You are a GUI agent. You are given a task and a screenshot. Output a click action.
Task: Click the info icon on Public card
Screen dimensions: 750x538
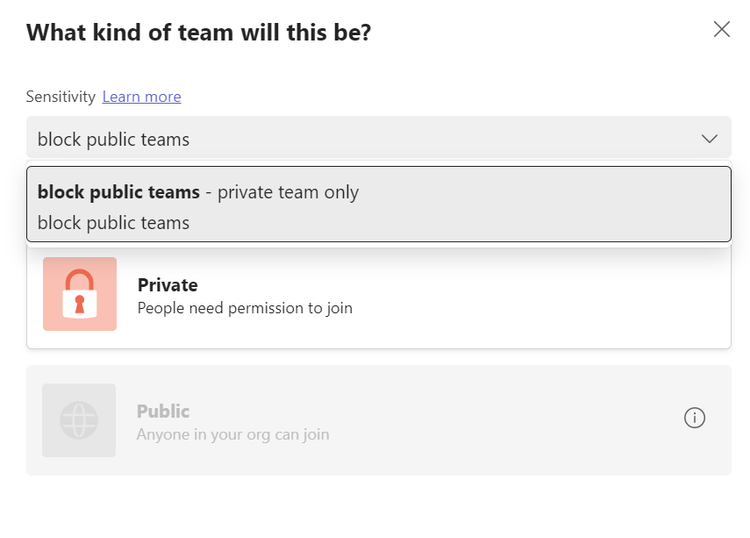pos(694,418)
